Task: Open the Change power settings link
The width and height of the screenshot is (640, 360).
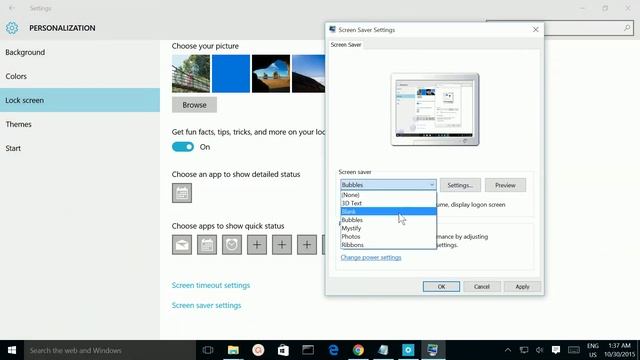Action: pos(371,258)
